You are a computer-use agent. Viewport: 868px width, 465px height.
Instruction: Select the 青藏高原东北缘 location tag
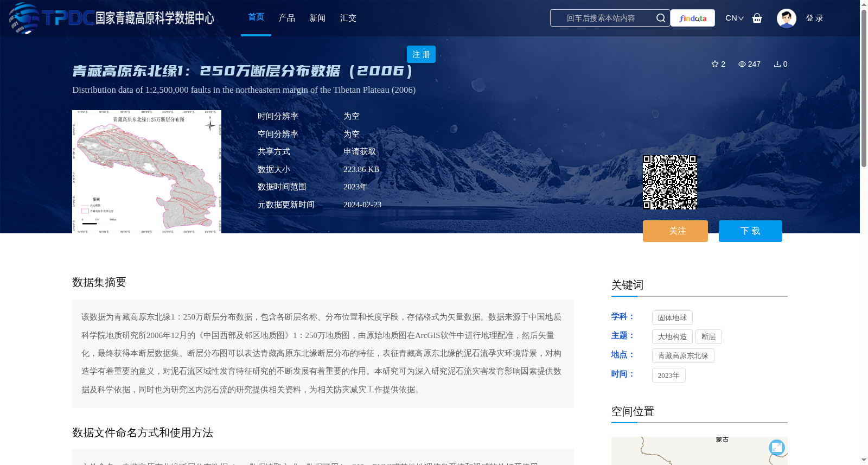pos(683,355)
